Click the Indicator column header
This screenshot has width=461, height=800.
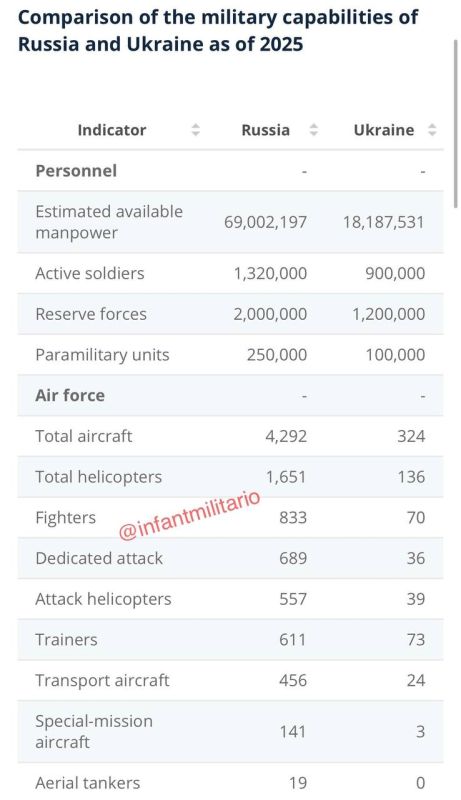tap(112, 130)
